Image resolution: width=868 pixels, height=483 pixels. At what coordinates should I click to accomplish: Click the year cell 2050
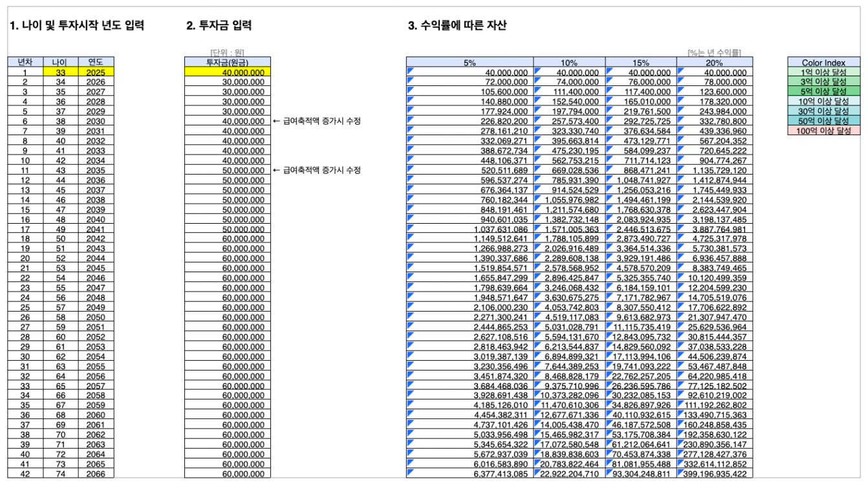coord(94,317)
